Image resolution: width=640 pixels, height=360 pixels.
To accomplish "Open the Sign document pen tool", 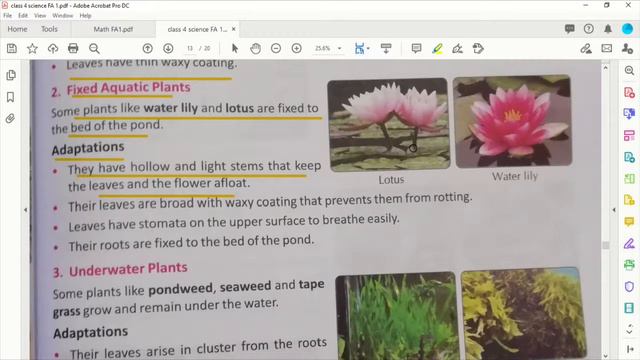I will (x=458, y=49).
